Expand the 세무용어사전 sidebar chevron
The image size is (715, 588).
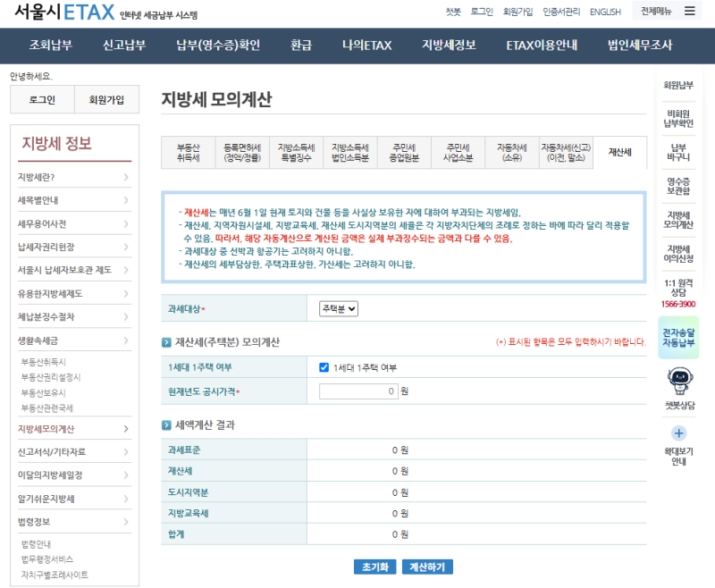pos(126,223)
